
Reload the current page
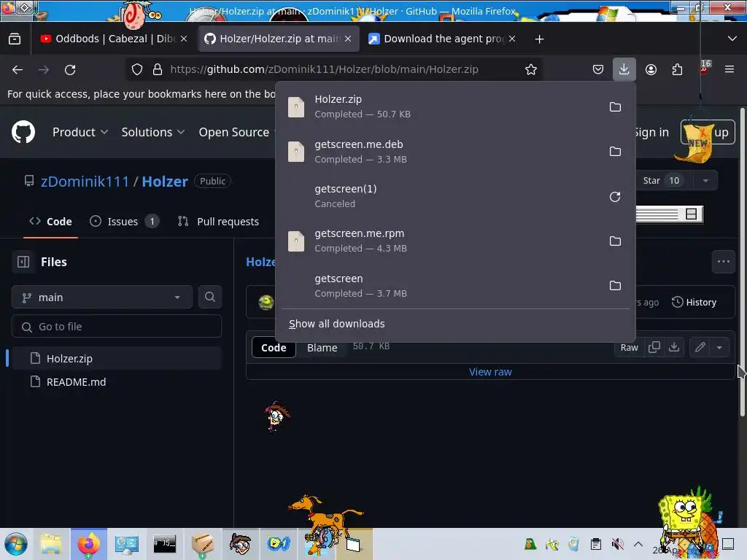70,69
